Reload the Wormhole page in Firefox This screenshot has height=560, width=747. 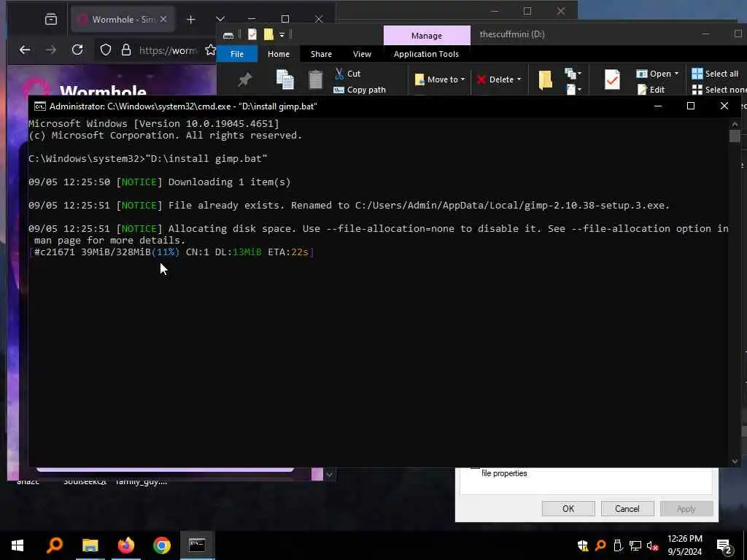pyautogui.click(x=77, y=50)
